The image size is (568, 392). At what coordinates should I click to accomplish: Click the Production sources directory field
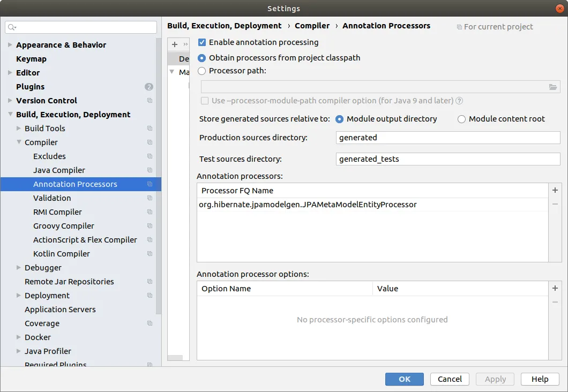(448, 138)
